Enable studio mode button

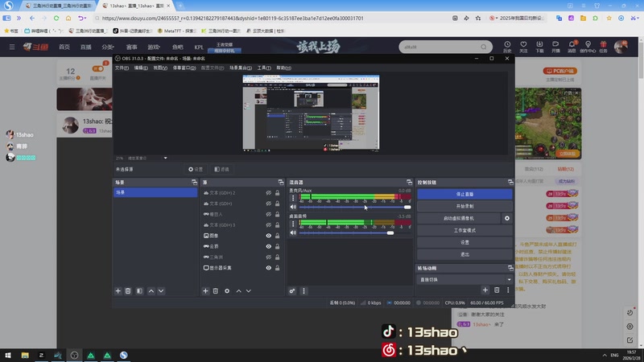(x=464, y=230)
